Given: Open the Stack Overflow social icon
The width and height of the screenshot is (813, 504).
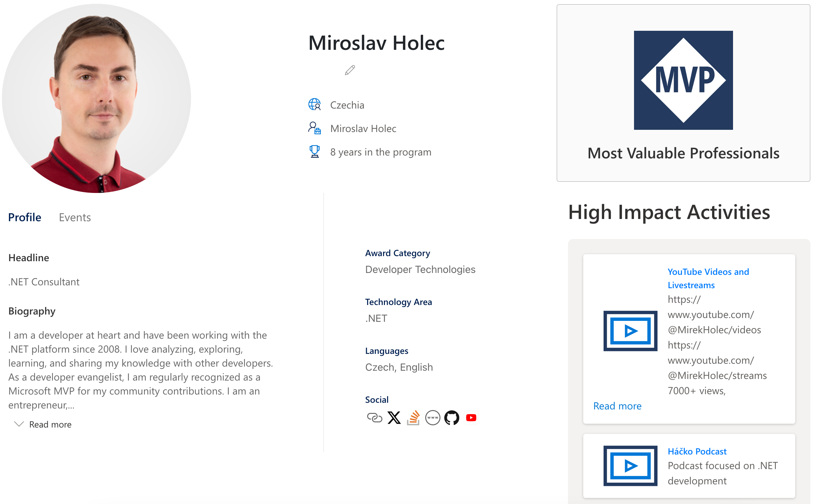Looking at the screenshot, I should click(x=413, y=418).
